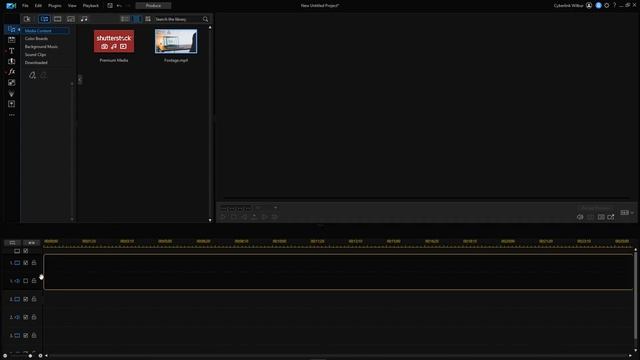Open preview display options dropdown
Screen dimensions: 640x360
click(627, 213)
